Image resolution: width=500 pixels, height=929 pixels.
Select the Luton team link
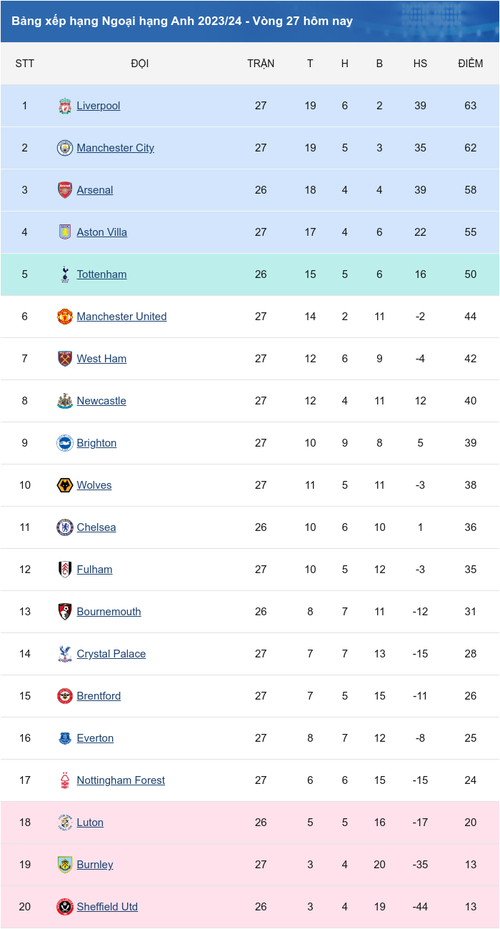pyautogui.click(x=90, y=822)
